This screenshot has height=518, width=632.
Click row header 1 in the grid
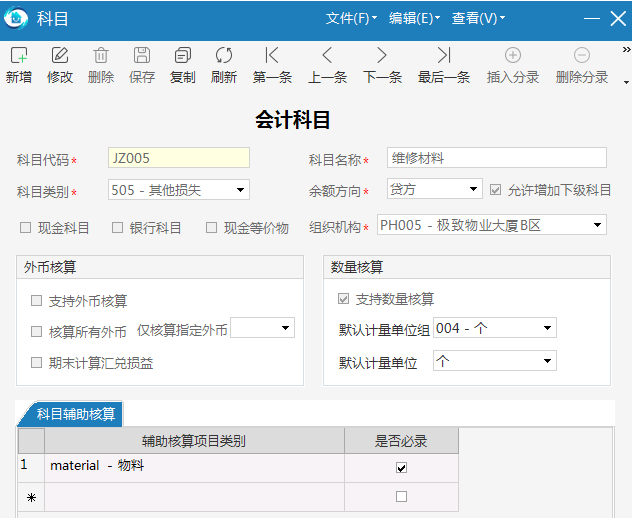31,468
